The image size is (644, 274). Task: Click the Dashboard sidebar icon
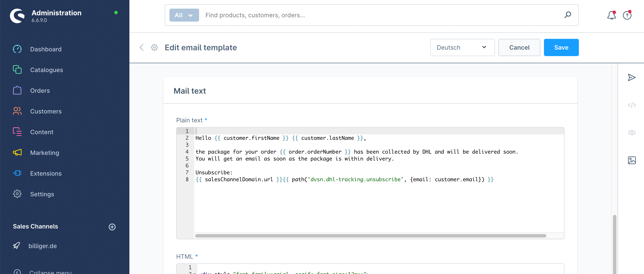pyautogui.click(x=17, y=49)
